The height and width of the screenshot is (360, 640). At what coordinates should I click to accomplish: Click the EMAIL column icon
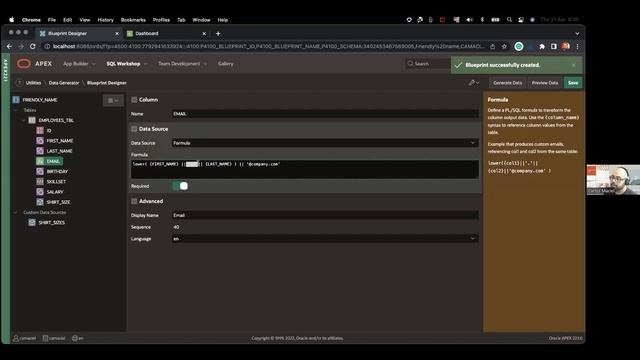[x=40, y=161]
